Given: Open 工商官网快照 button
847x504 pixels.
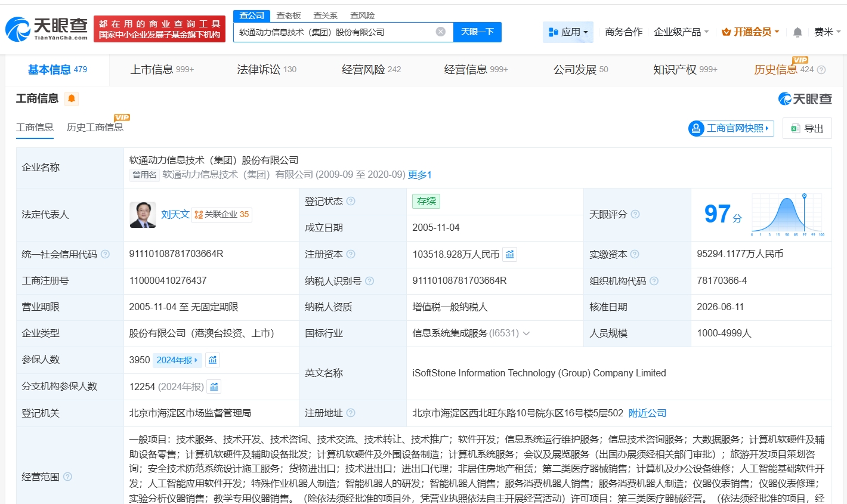Looking at the screenshot, I should [731, 128].
